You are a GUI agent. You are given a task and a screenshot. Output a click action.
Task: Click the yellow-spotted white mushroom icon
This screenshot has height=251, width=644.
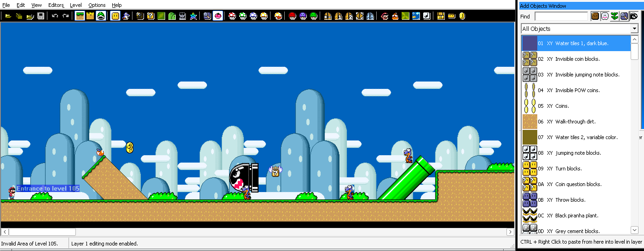tap(264, 16)
